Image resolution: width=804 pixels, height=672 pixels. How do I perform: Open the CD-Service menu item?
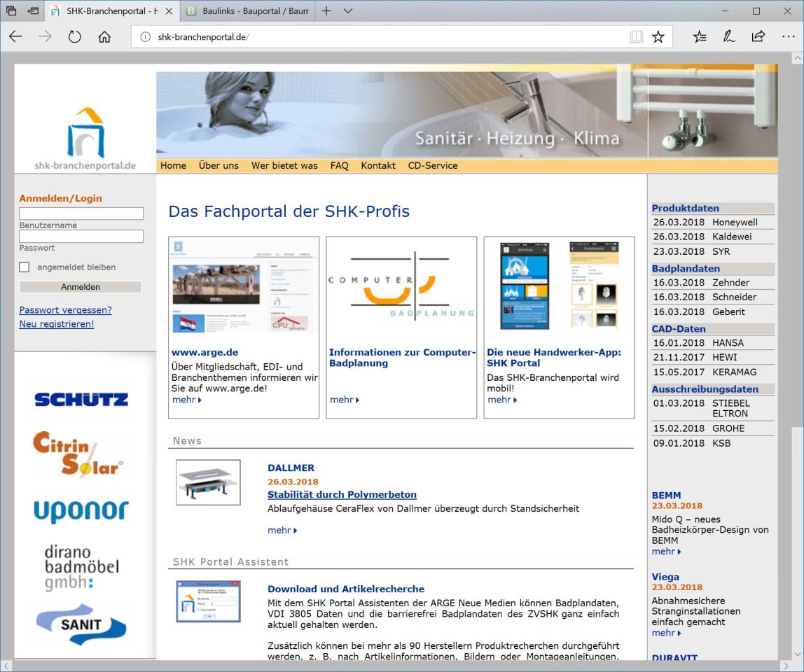coord(433,166)
